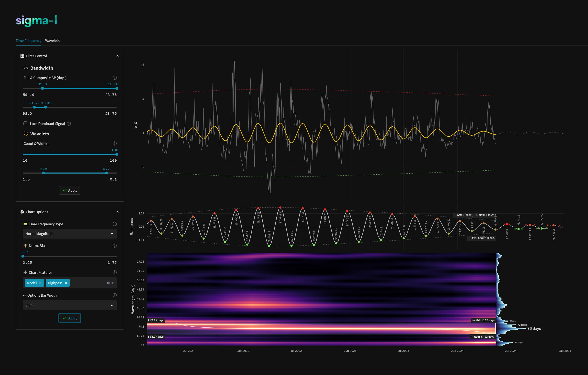Apply the Chart Options settings
The height and width of the screenshot is (375, 588).
pyautogui.click(x=70, y=318)
